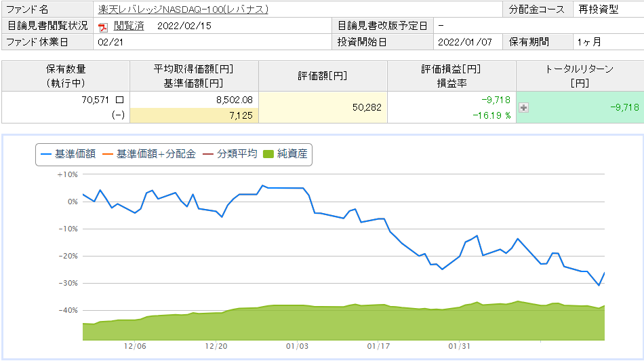Viewport: 644px width, 361px height.
Task: Click the 目論見書改版予定日 label cell
Action: click(382, 26)
